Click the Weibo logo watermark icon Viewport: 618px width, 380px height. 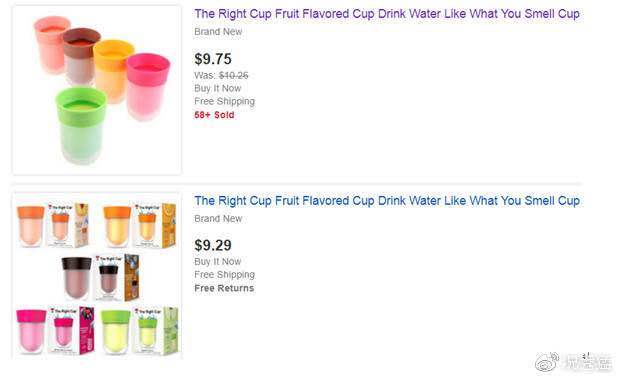pyautogui.click(x=547, y=363)
